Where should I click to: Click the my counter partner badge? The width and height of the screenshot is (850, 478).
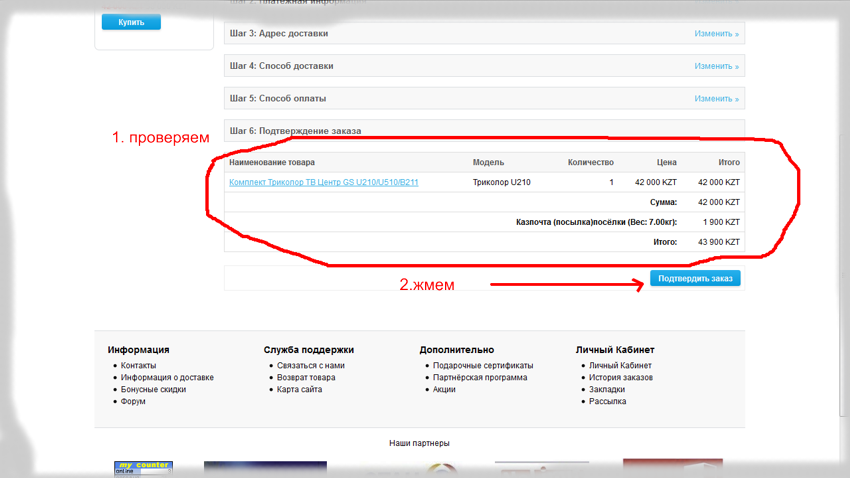143,468
